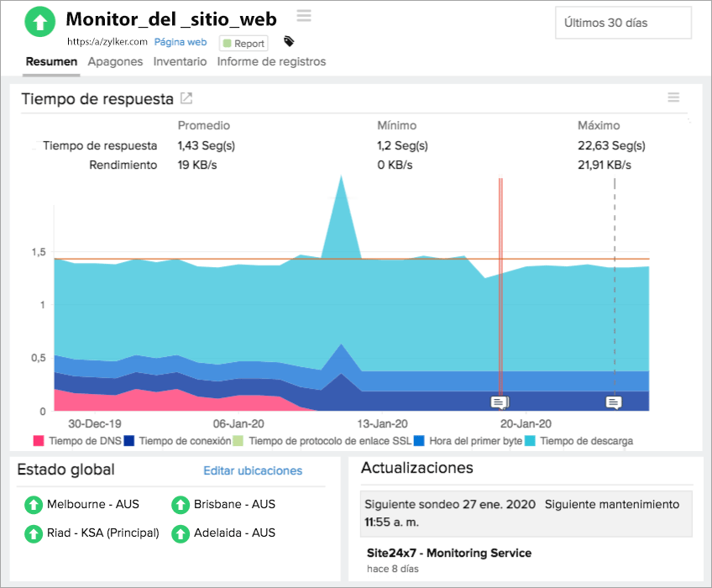Toggle SSL handshake time legend swatch
The image size is (712, 588).
point(238,441)
